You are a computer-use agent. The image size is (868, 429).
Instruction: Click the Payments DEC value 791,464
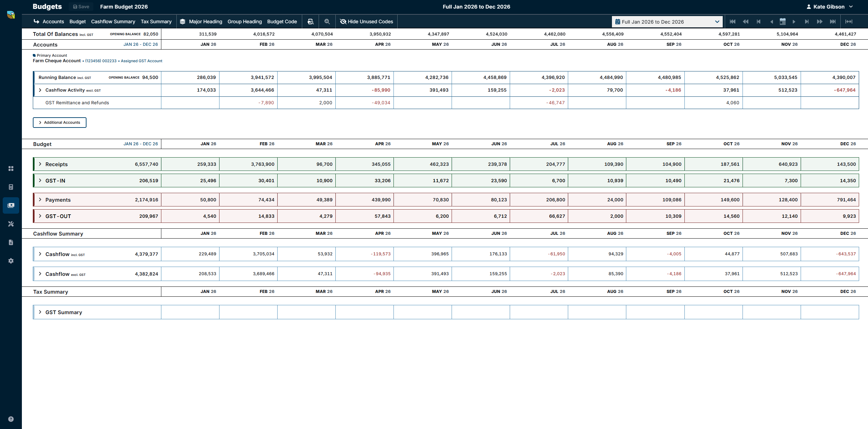(846, 200)
